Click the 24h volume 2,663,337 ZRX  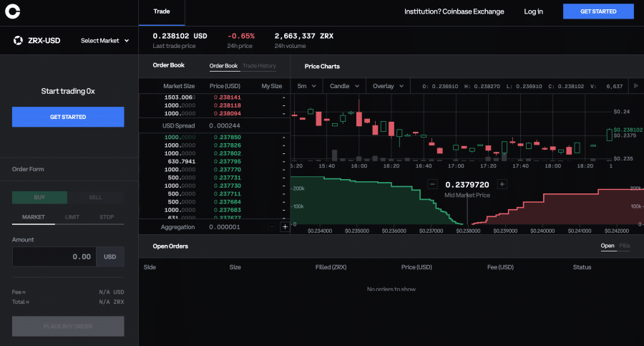pos(304,37)
